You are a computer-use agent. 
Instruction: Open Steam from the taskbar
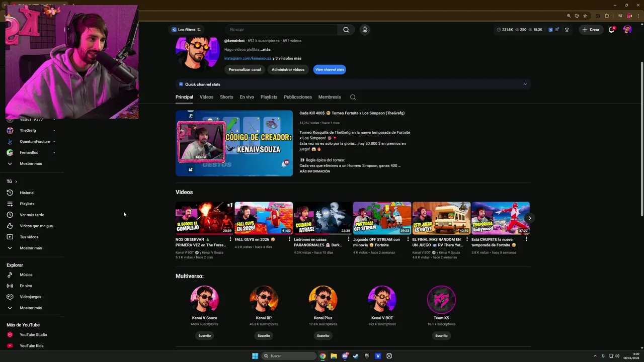[356, 356]
